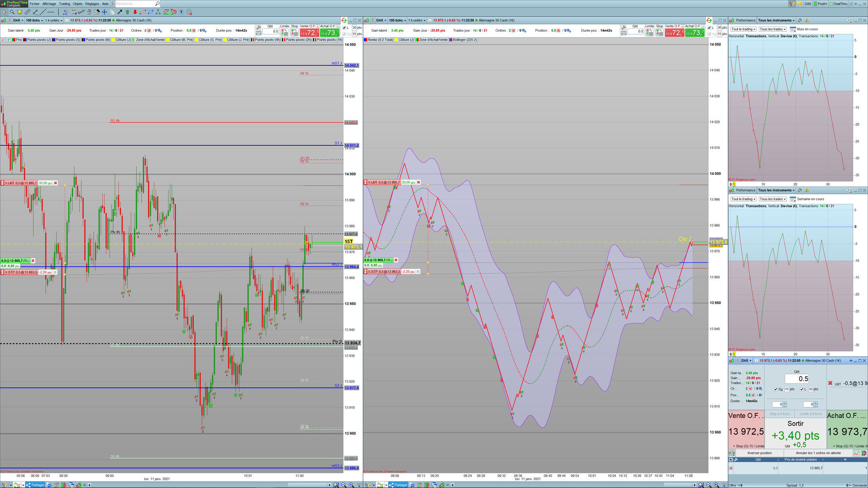Zoom out on the left chart time axis
Screen dimensions: 868x488
[x=344, y=485]
